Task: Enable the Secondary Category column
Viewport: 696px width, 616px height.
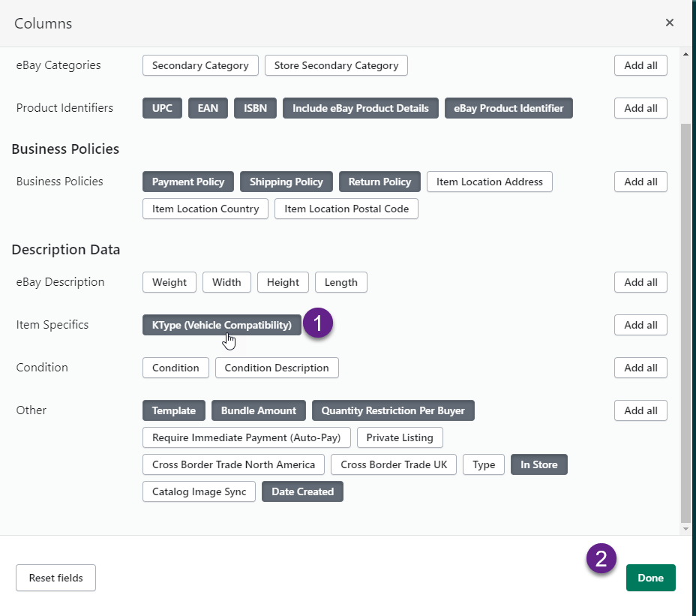Action: [200, 65]
